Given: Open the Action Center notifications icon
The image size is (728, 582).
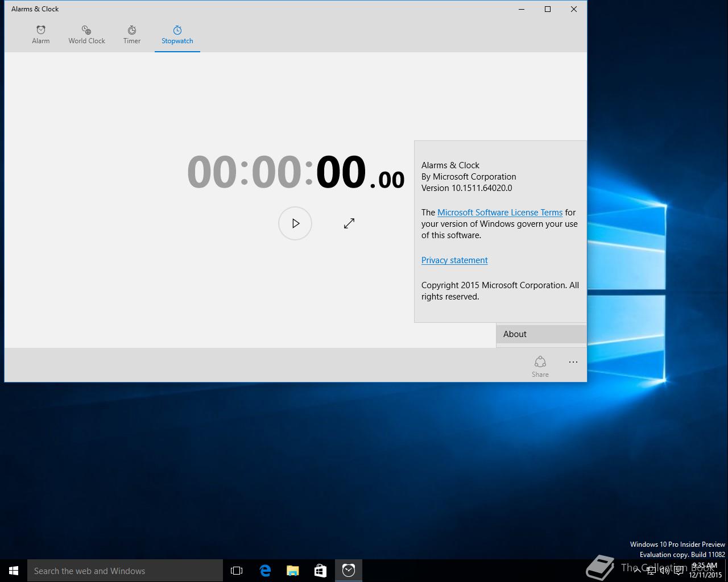Looking at the screenshot, I should (679, 571).
